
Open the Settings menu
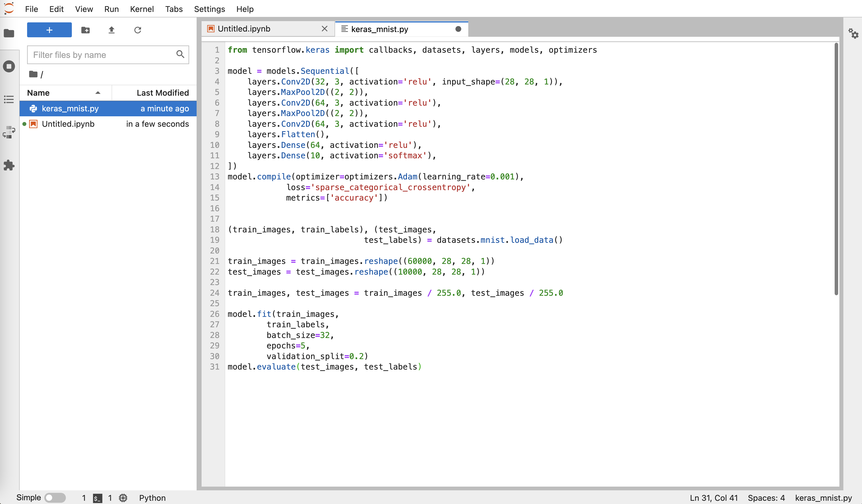click(x=209, y=9)
